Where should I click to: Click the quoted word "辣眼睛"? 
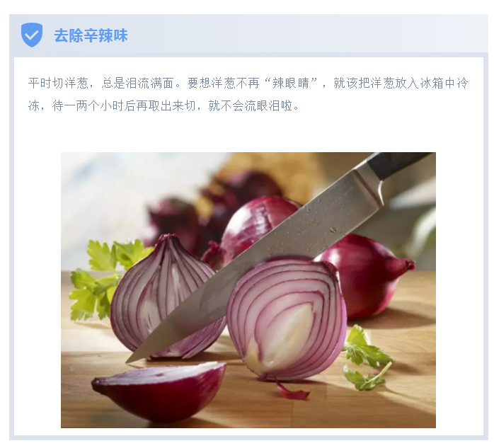pos(291,84)
